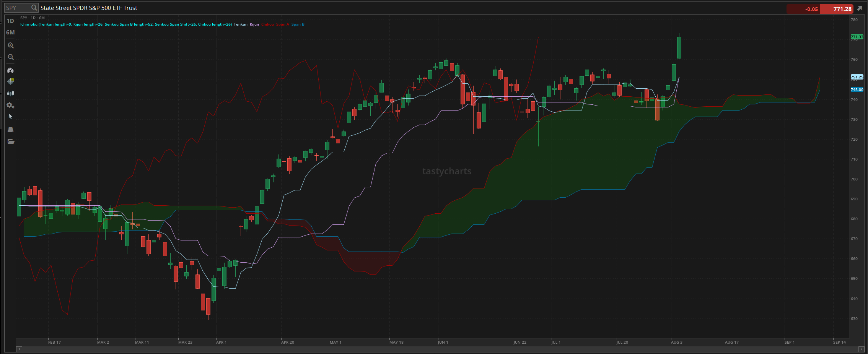Open the 6M time range selector
This screenshot has width=868, height=354.
click(x=10, y=32)
